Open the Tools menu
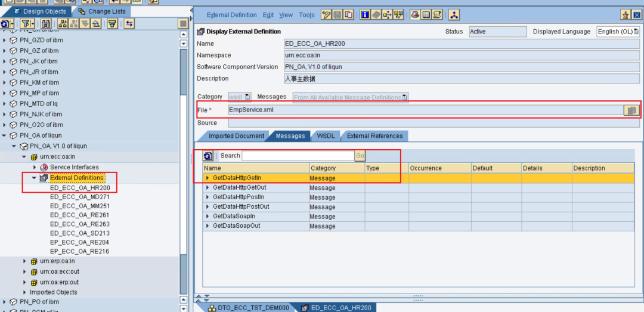The height and width of the screenshot is (312, 644). pyautogui.click(x=307, y=15)
